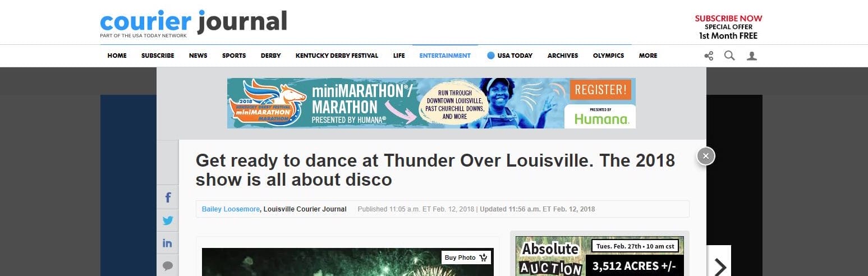Open the search magnifier icon
868x276 pixels.
point(729,56)
